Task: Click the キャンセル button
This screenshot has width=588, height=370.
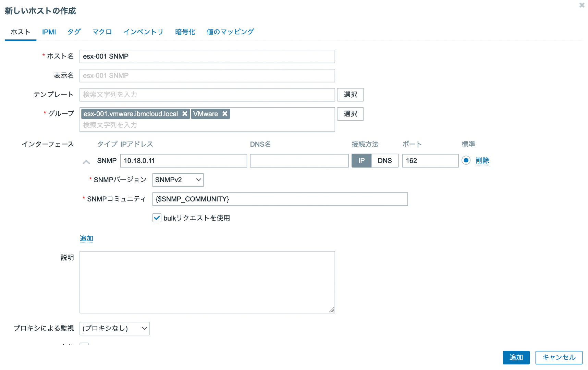Action: (559, 357)
